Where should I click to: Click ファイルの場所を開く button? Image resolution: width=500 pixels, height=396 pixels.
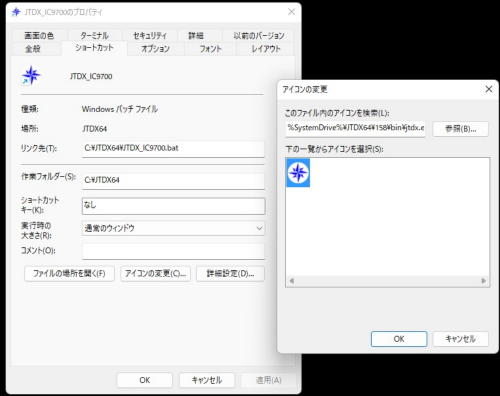pyautogui.click(x=69, y=274)
